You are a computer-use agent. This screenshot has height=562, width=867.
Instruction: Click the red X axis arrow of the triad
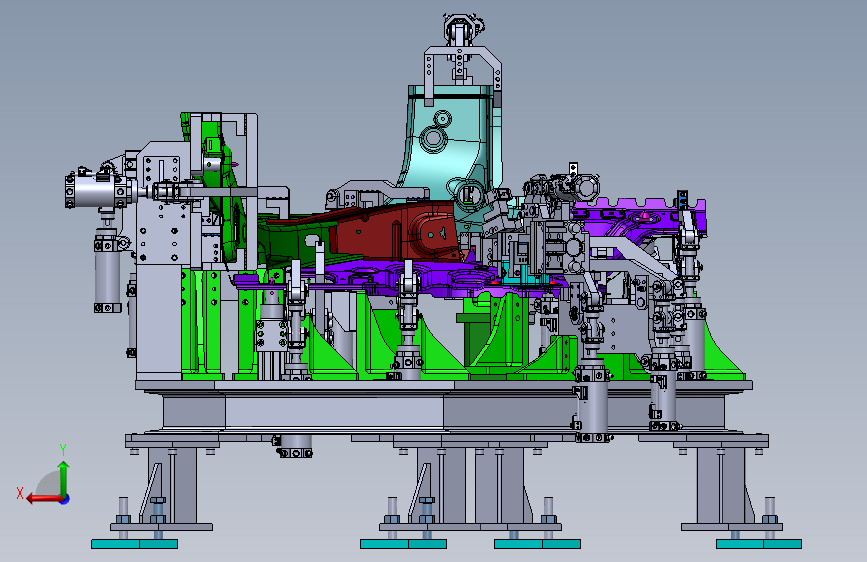point(44,499)
